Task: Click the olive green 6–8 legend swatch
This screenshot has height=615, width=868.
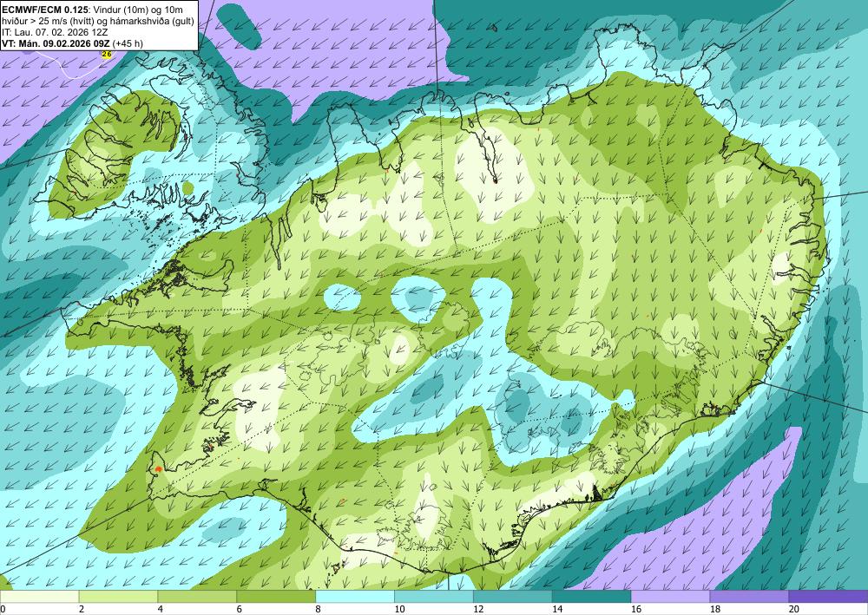Action: (276, 596)
